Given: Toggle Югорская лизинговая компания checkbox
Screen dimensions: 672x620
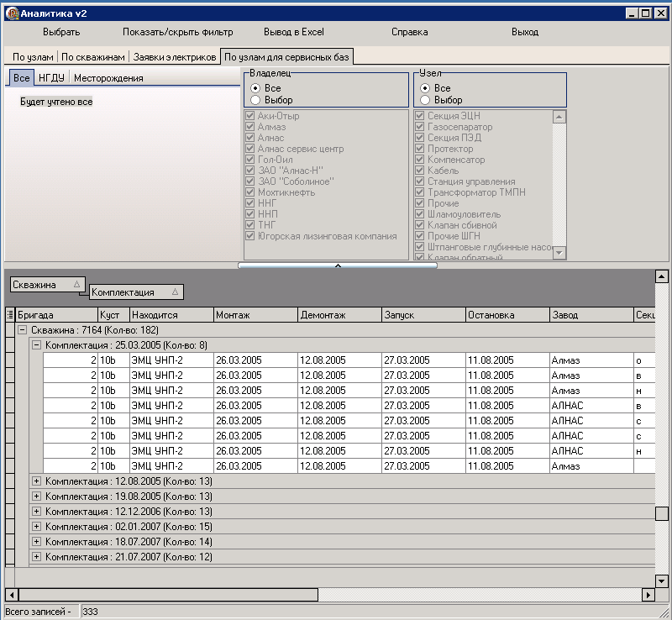Looking at the screenshot, I should (x=250, y=236).
